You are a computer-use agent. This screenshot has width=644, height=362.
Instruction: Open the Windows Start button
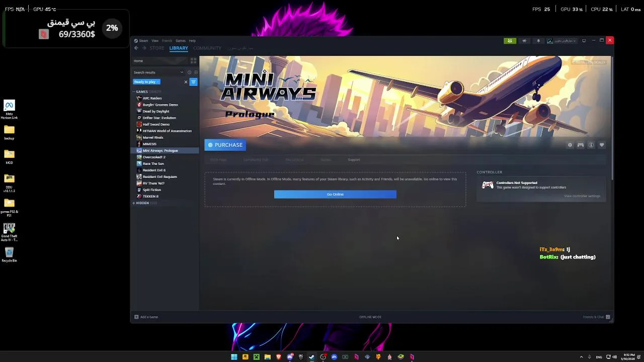(x=234, y=357)
